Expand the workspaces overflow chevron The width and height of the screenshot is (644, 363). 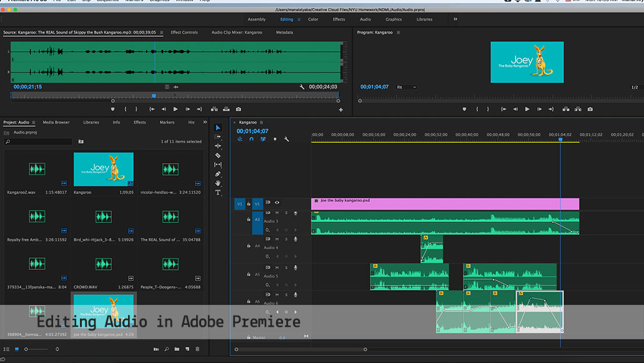point(455,19)
